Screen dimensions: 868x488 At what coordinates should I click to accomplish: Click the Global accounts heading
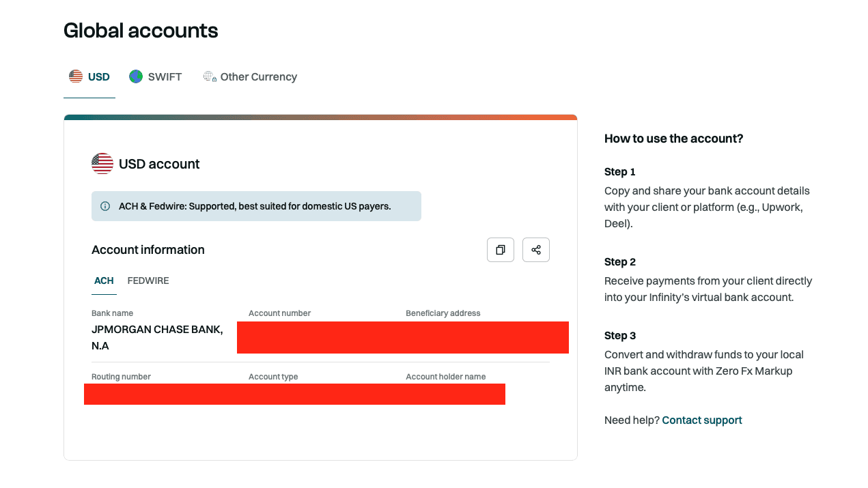[x=141, y=31]
